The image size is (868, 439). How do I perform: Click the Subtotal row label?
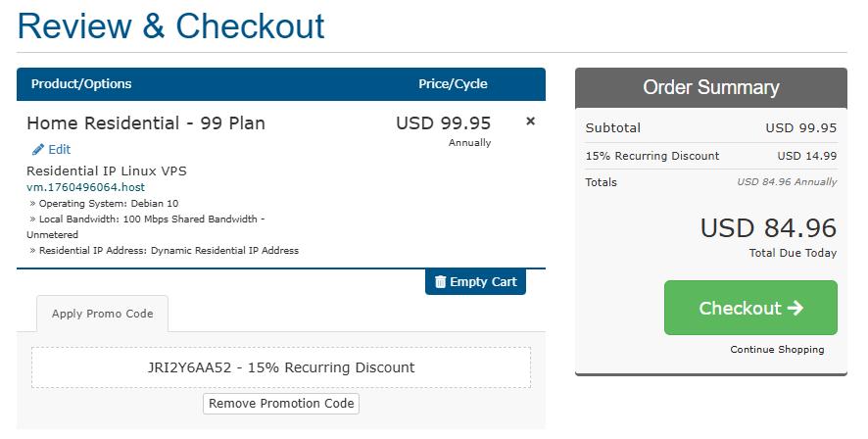click(612, 128)
